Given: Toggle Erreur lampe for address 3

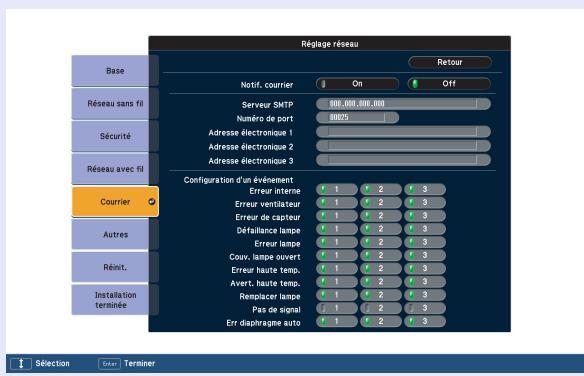Looking at the screenshot, I should 425,242.
